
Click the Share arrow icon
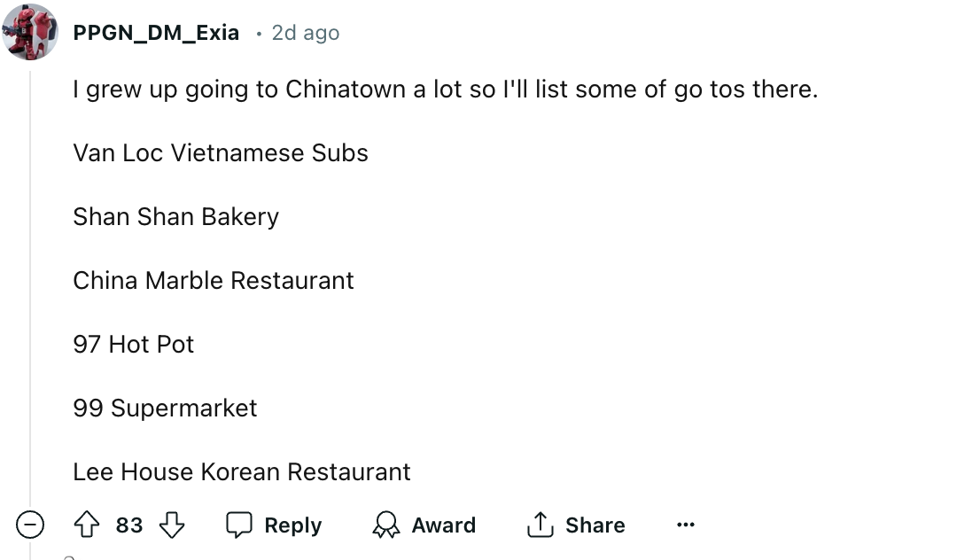[540, 525]
